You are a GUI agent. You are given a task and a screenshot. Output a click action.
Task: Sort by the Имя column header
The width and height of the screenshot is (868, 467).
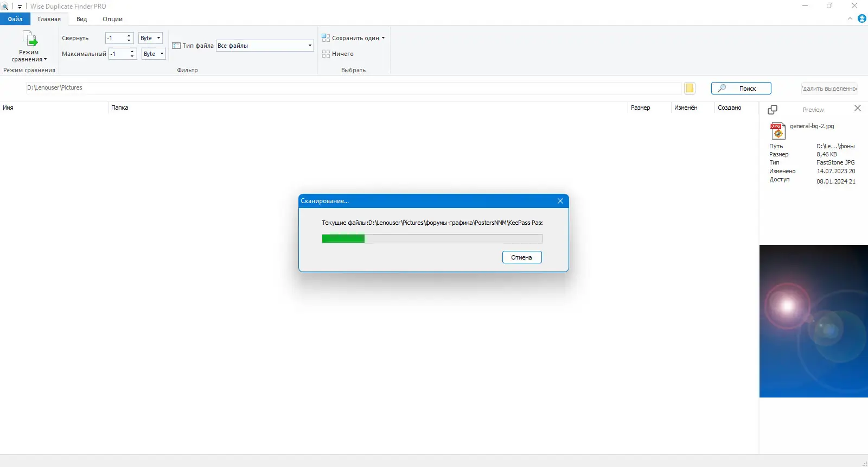tap(54, 108)
